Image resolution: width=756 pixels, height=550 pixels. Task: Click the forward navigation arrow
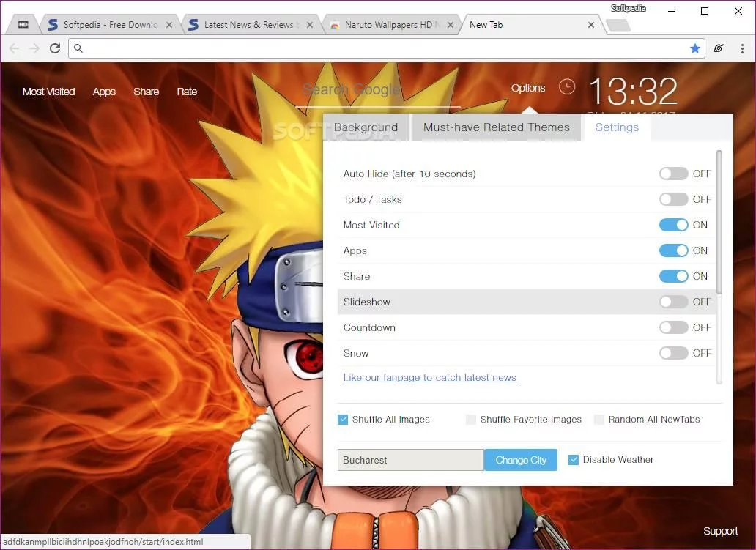[x=34, y=48]
